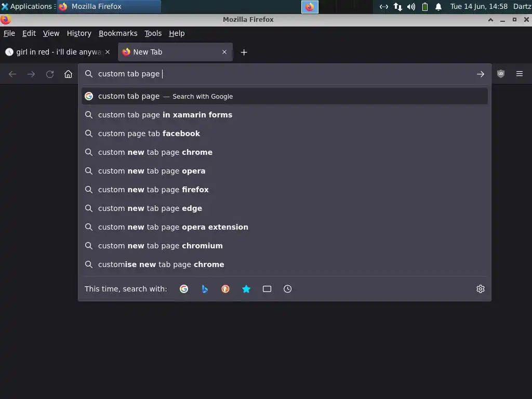Click Mozilla Firefox taskbar window button

109,6
